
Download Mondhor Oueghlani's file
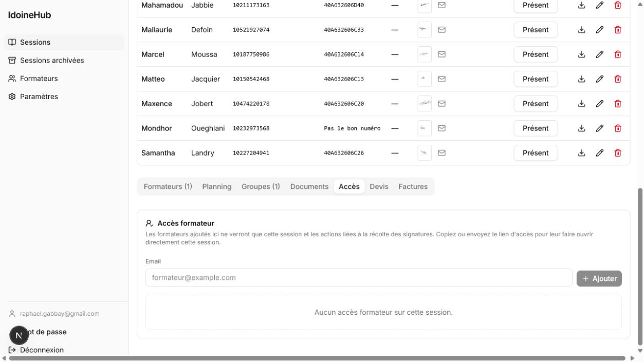(582, 128)
